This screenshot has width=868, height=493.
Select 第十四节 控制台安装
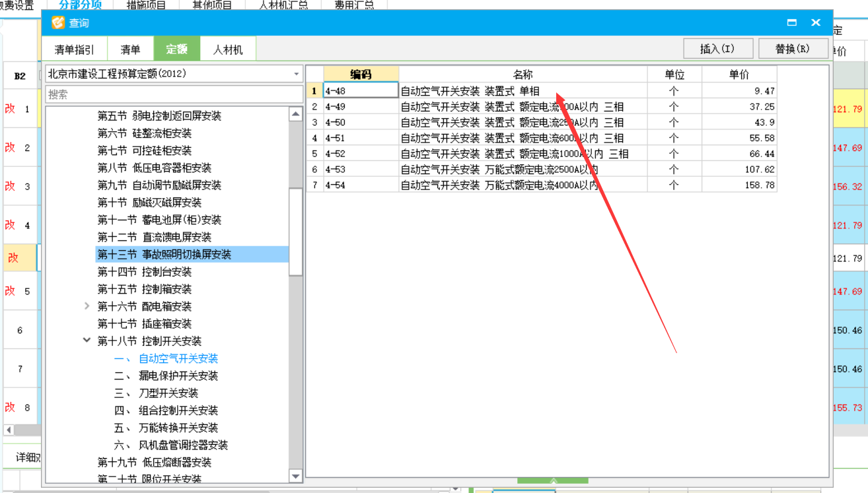145,272
